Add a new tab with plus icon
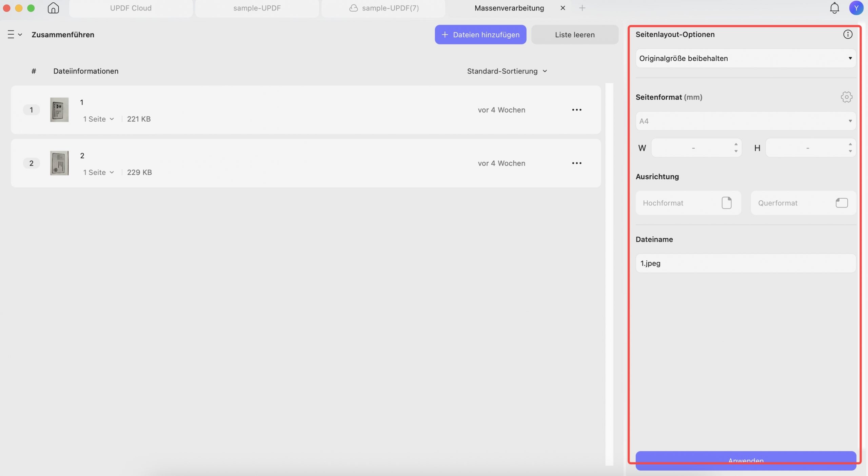The height and width of the screenshot is (476, 868). (x=582, y=8)
